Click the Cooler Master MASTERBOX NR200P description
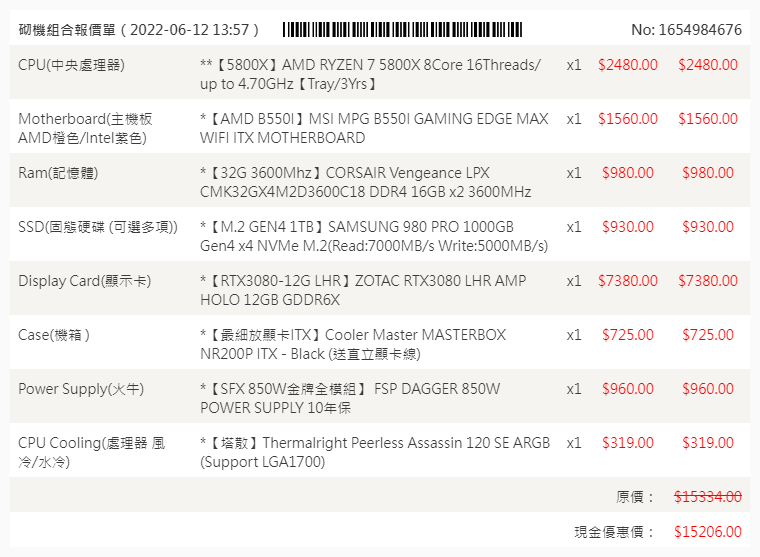 pyautogui.click(x=353, y=345)
